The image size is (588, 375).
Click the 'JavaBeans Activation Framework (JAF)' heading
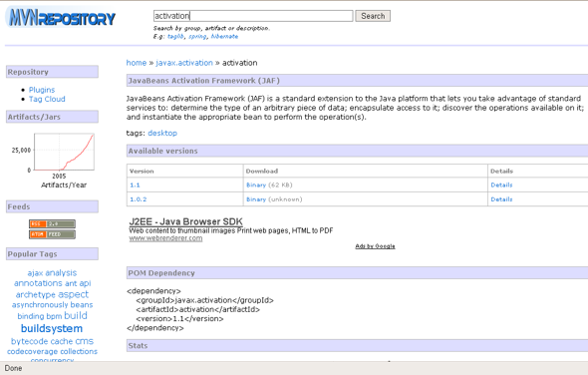point(203,81)
